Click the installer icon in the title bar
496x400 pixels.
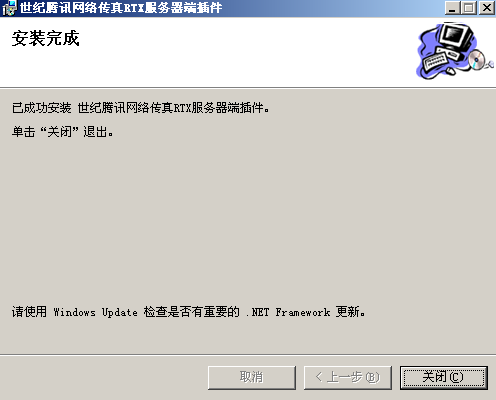(x=9, y=7)
